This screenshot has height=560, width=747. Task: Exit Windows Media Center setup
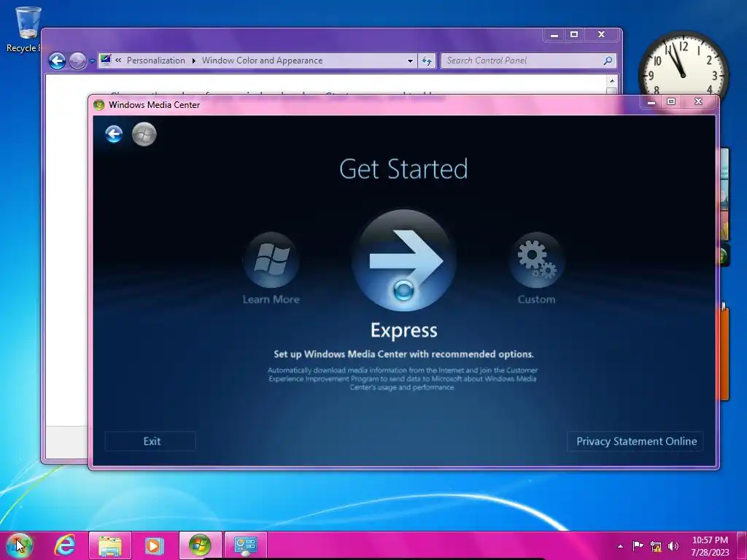tap(150, 441)
